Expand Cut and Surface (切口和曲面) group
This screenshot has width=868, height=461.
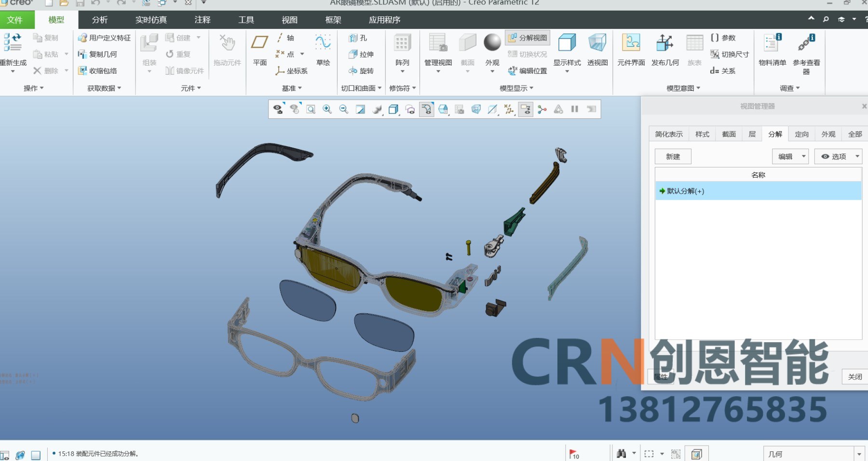coord(361,88)
